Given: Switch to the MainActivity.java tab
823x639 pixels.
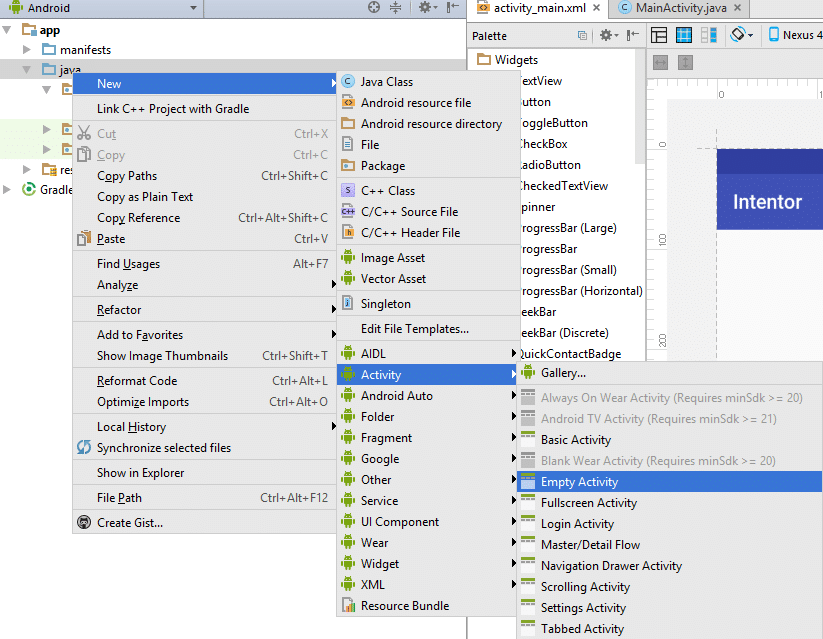Looking at the screenshot, I should (x=681, y=8).
